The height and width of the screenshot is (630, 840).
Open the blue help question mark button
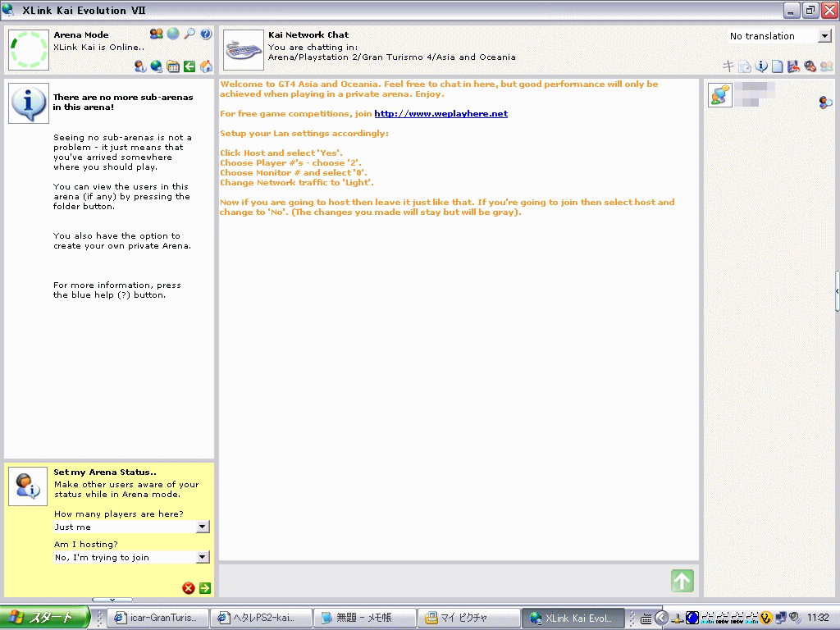pos(206,34)
